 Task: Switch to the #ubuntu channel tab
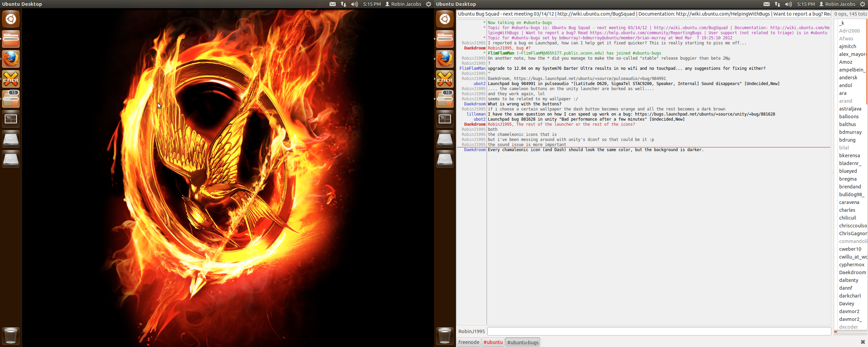(493, 342)
